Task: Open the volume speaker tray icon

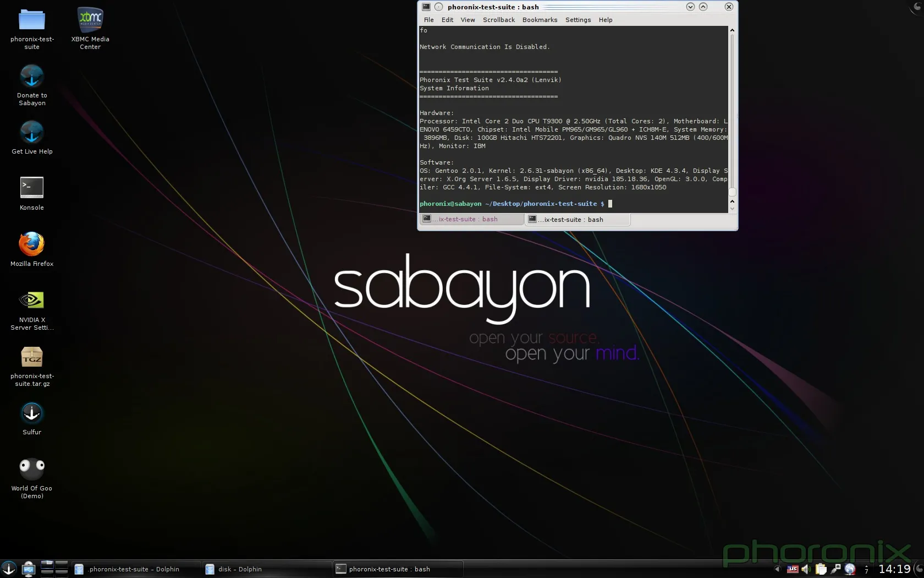Action: pyautogui.click(x=806, y=569)
